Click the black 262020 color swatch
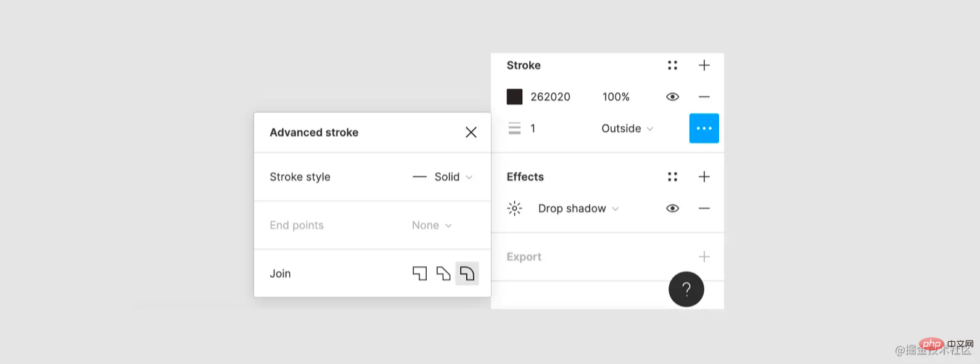Image resolution: width=980 pixels, height=364 pixels. [514, 97]
